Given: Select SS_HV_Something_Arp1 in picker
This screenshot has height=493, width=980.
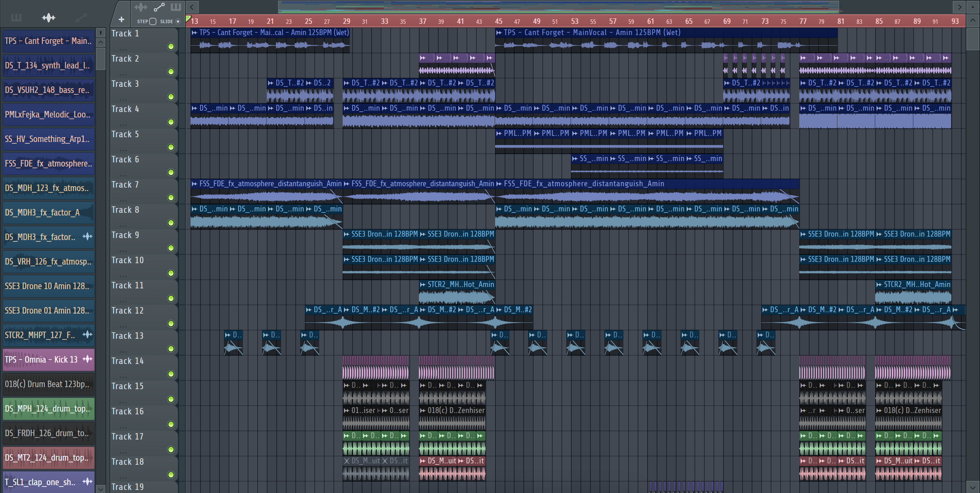Looking at the screenshot, I should click(48, 139).
